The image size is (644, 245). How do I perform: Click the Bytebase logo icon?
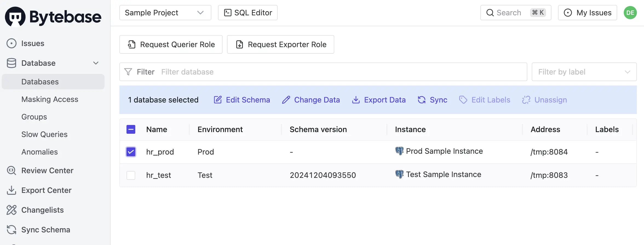[15, 17]
